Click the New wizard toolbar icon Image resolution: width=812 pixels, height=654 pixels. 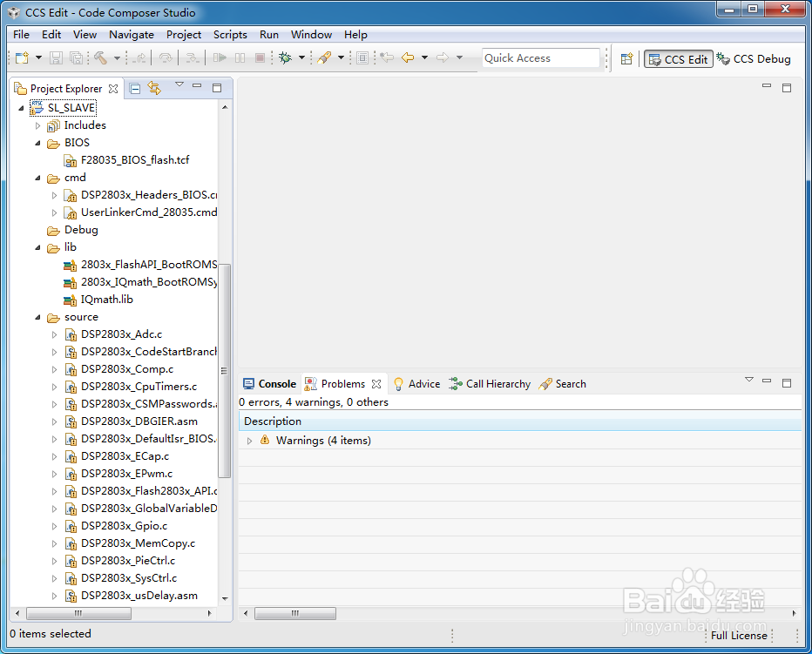22,58
